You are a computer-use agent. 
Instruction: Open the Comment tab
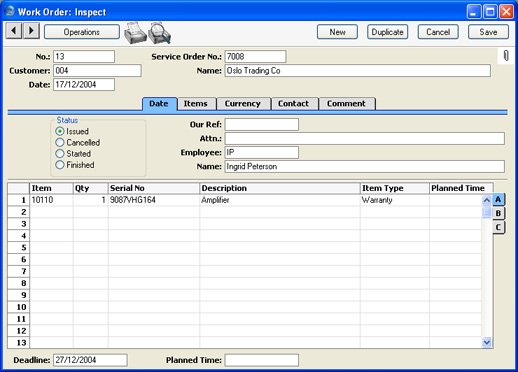[346, 104]
